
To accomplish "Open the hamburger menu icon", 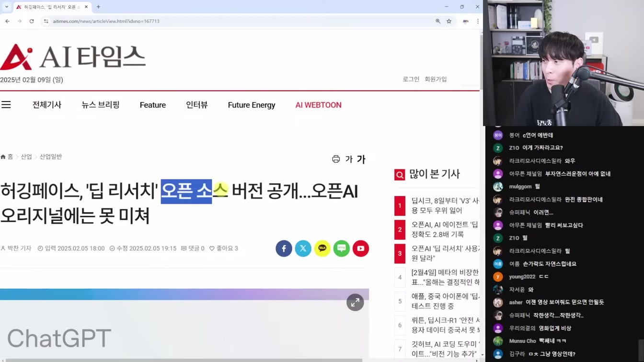I will [6, 105].
